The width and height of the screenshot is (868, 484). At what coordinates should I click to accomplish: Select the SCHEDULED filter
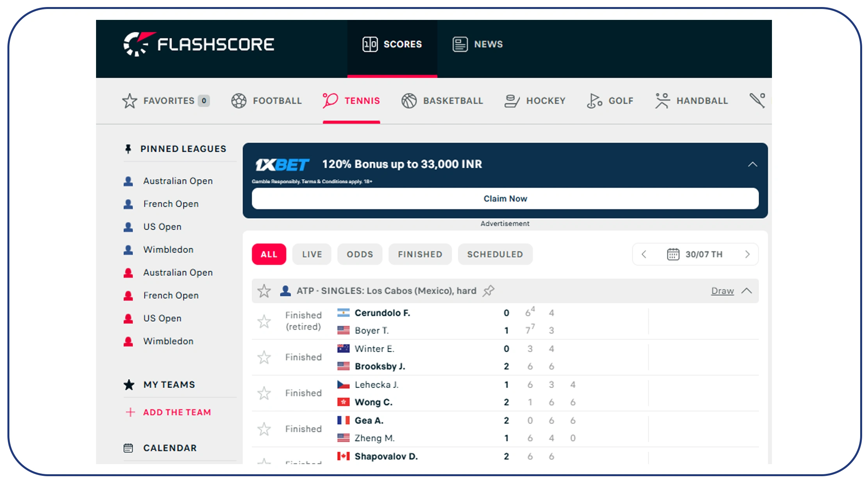tap(495, 254)
